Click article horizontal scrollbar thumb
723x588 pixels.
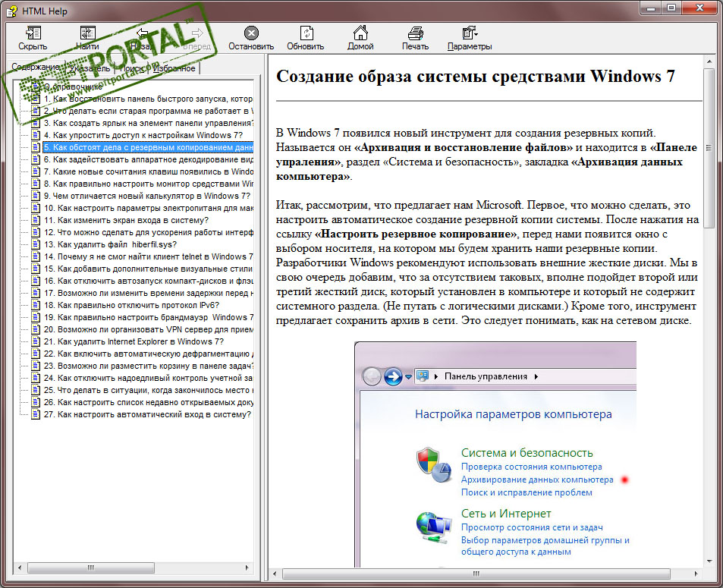[x=476, y=574]
